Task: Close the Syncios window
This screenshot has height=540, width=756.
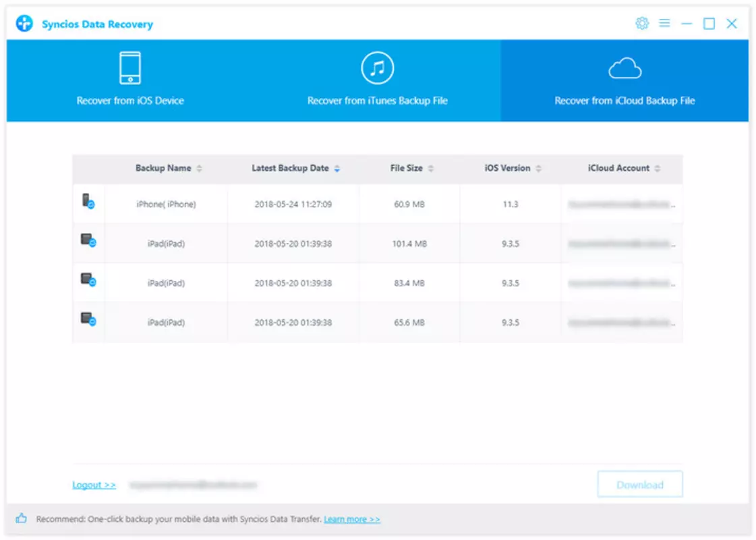Action: [x=732, y=24]
